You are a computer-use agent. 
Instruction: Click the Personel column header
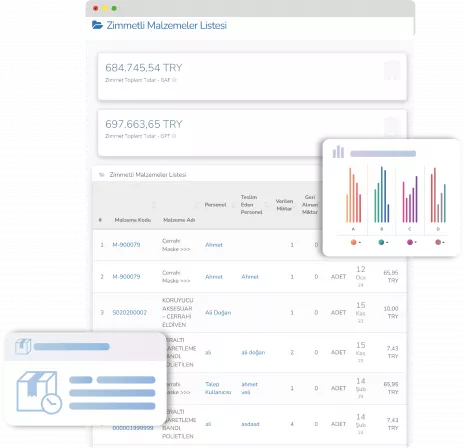(215, 205)
